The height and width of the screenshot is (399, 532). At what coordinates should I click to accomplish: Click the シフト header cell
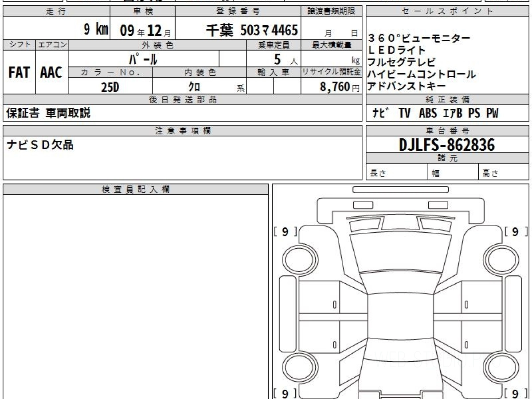pos(19,45)
